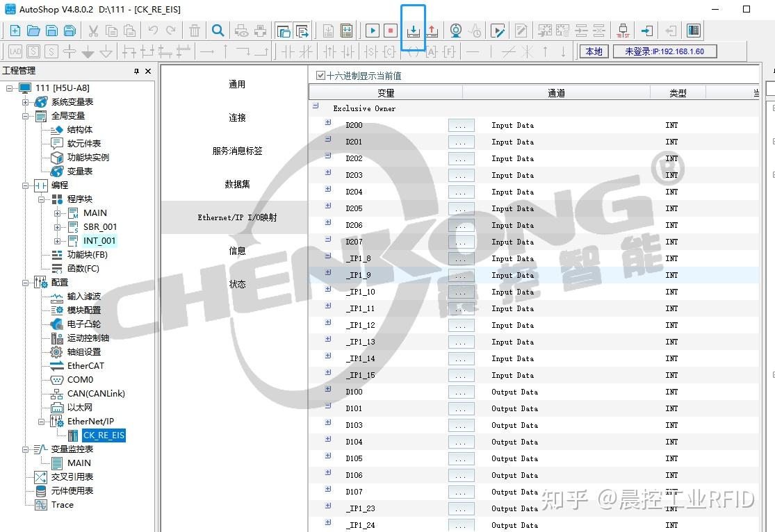775x532 pixels.
Task: Click the 本地 button
Action: pyautogui.click(x=594, y=51)
